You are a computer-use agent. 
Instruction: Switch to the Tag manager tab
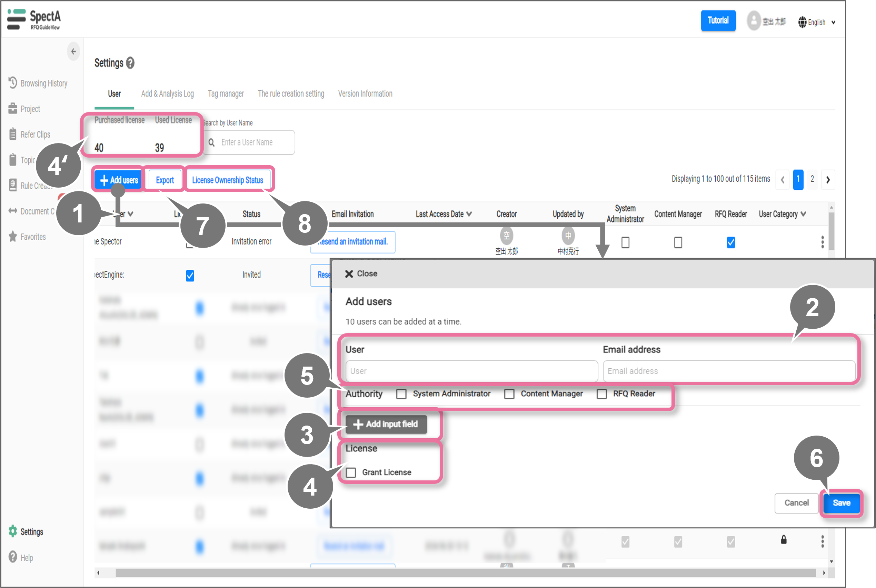point(226,94)
